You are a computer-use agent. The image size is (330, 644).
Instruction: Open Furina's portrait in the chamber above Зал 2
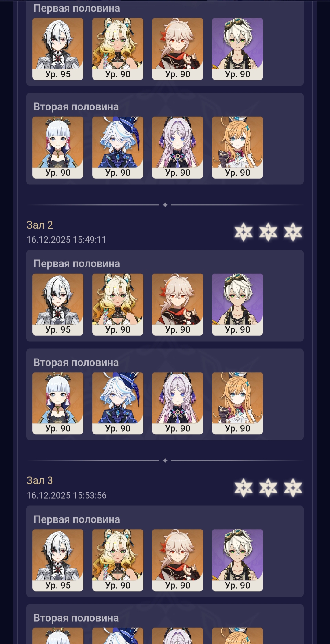point(118,147)
